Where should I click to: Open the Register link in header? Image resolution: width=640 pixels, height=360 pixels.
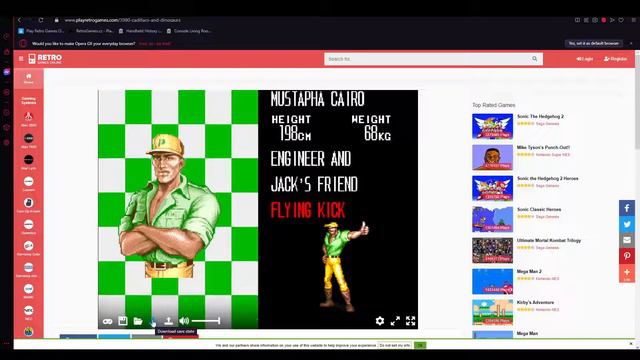(x=616, y=59)
